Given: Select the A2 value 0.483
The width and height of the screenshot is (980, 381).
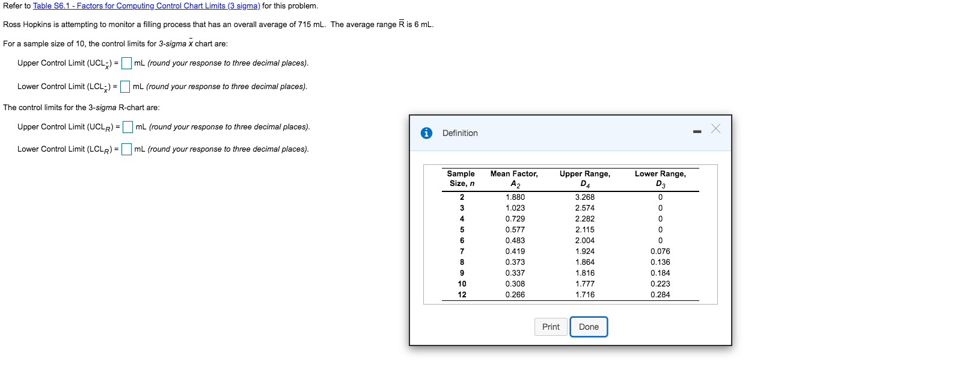Looking at the screenshot, I should (x=515, y=241).
